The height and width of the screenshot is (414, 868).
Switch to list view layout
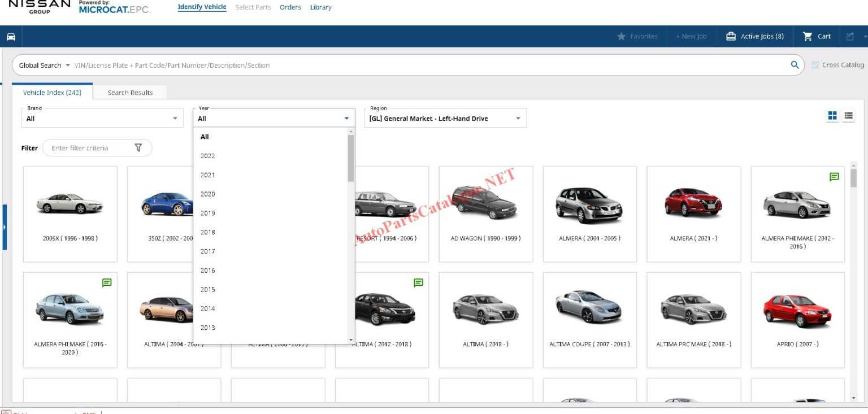point(848,115)
